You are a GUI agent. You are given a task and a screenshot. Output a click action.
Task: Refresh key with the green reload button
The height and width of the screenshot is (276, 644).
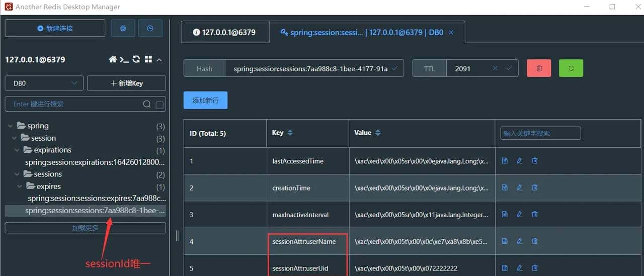click(571, 68)
